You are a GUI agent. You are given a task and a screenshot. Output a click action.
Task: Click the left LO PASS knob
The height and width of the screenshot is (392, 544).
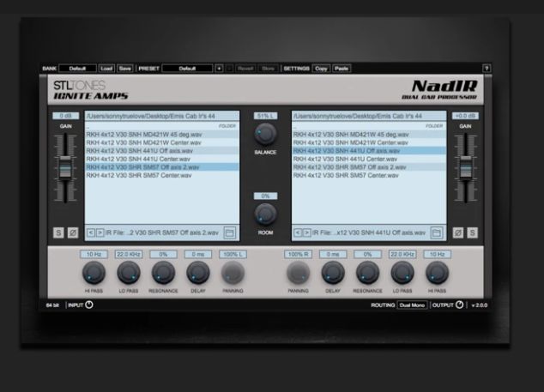129,273
